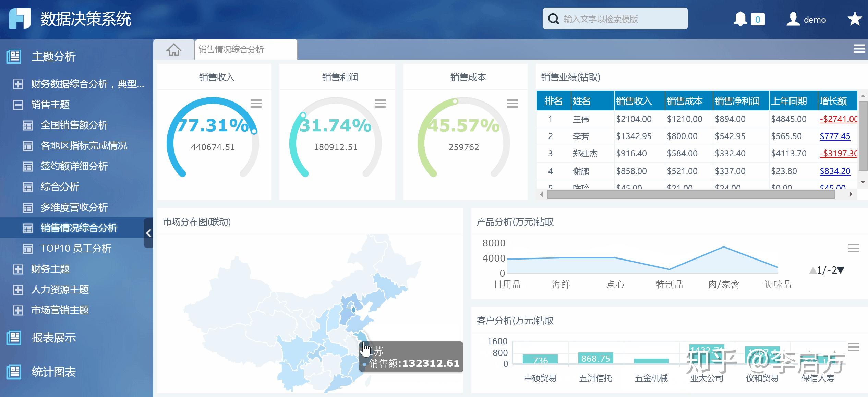Viewport: 868px width, 397px height.
Task: Open the tab bar hamburger menu
Action: 859,49
